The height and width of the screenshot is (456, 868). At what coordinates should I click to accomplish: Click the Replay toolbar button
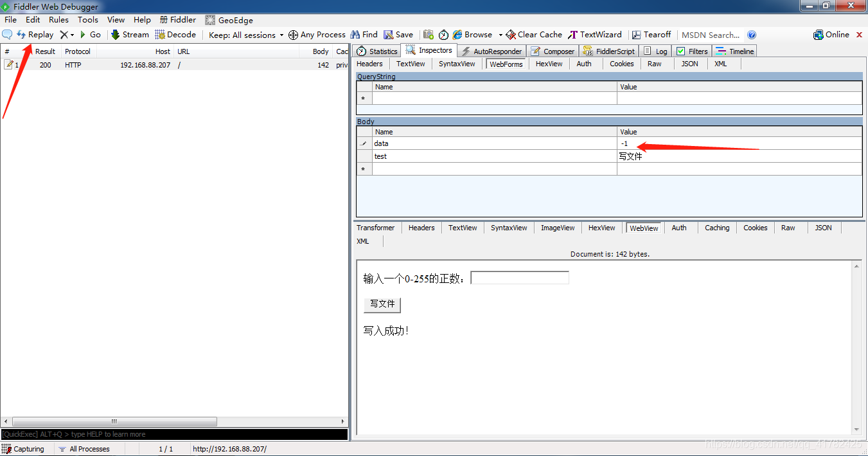35,35
